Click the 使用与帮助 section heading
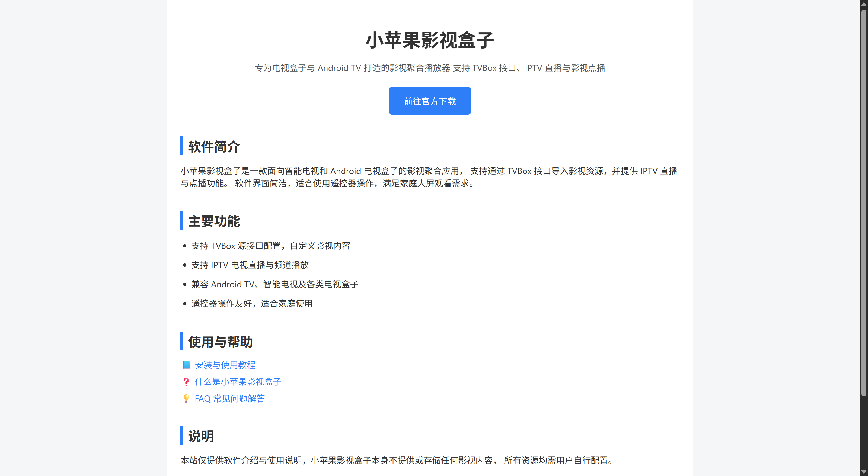The width and height of the screenshot is (868, 476). tap(220, 342)
